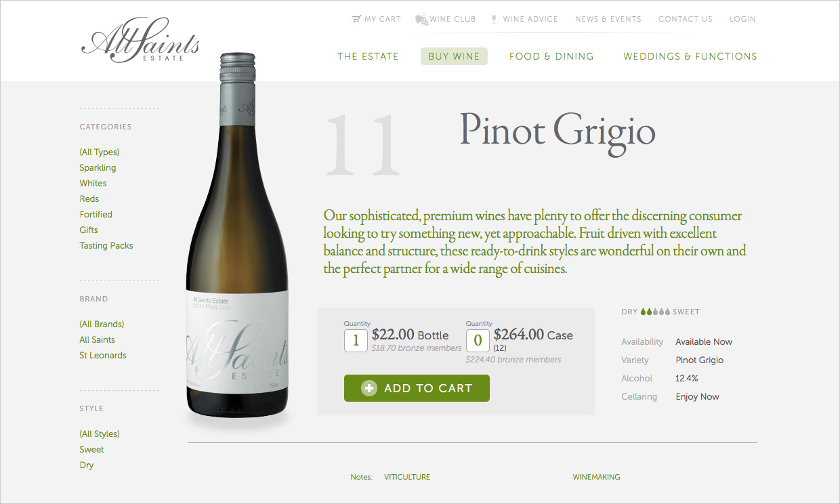Click the plus icon on Add to Cart
The image size is (840, 504).
pos(369,388)
